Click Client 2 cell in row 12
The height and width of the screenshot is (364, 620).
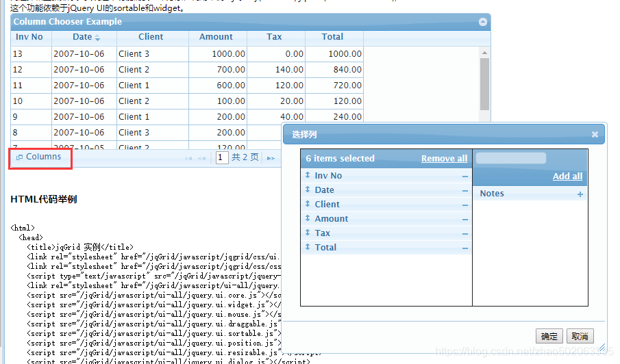[x=153, y=70]
